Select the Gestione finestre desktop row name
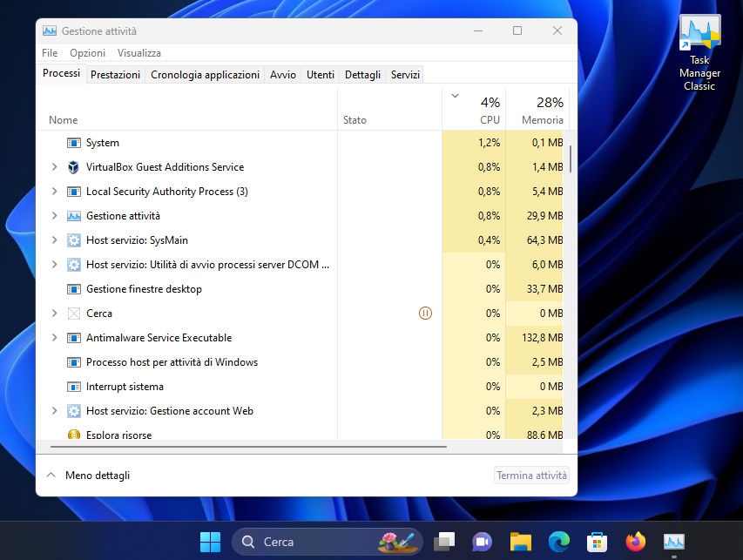 pyautogui.click(x=144, y=289)
